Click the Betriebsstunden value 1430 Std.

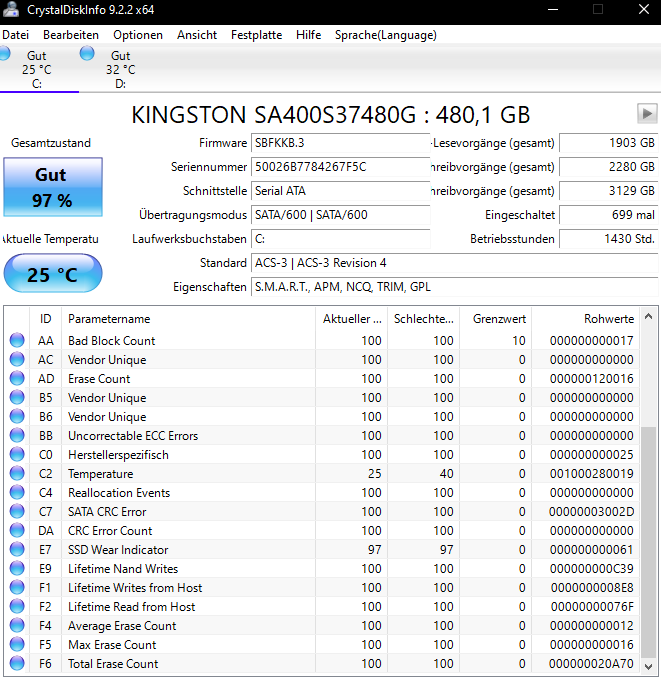pyautogui.click(x=609, y=239)
